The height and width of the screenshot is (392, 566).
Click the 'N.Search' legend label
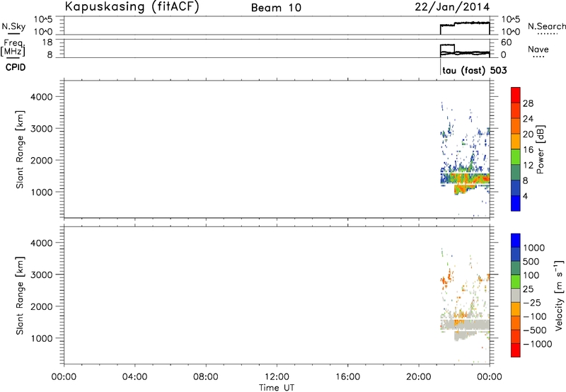(x=547, y=26)
